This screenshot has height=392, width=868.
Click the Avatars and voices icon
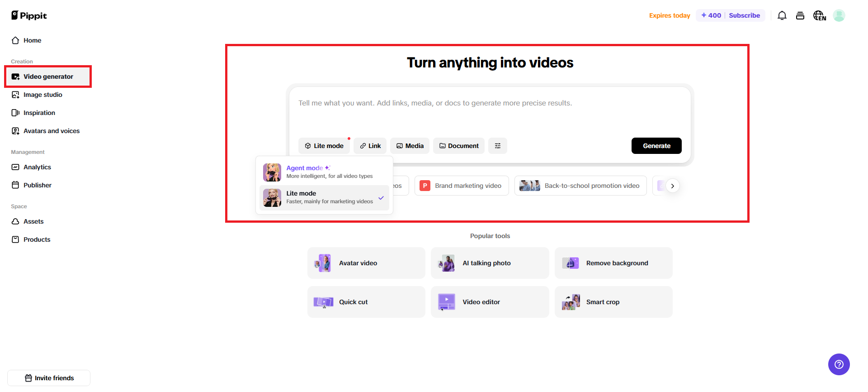point(15,131)
